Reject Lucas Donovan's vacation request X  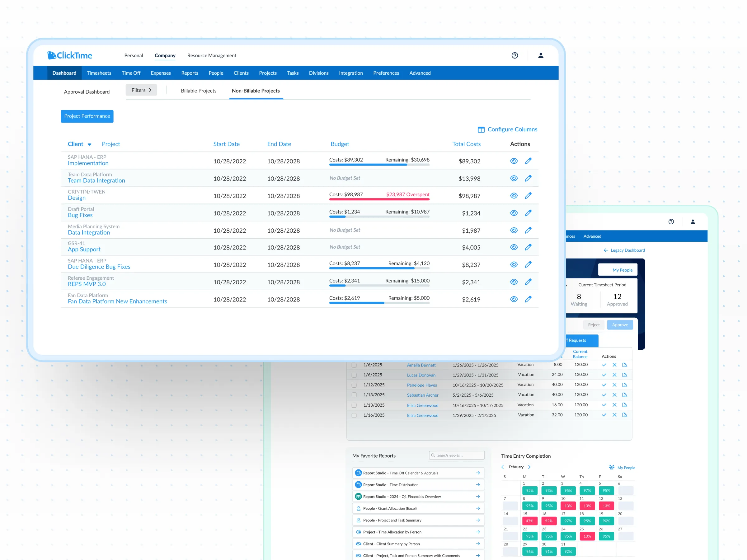tap(614, 375)
